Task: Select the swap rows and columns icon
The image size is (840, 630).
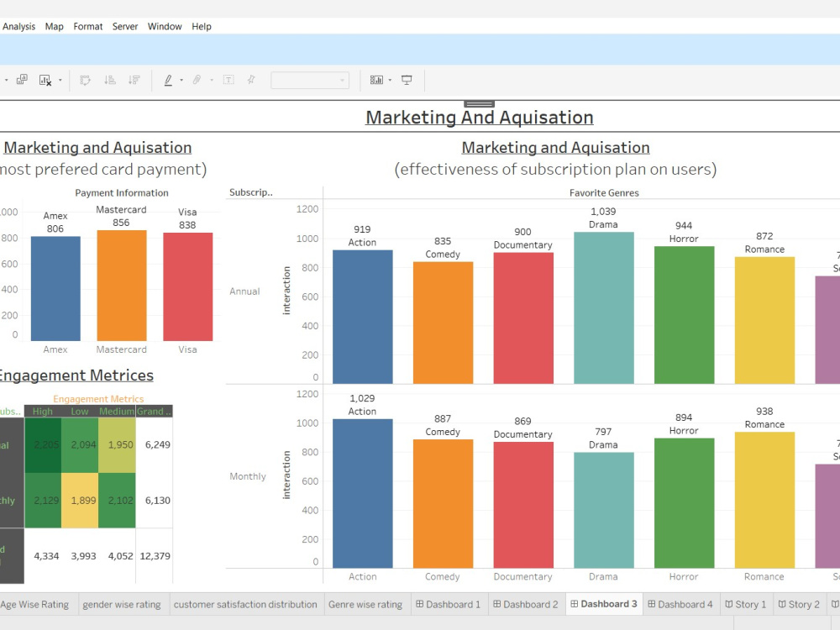Action: [84, 79]
